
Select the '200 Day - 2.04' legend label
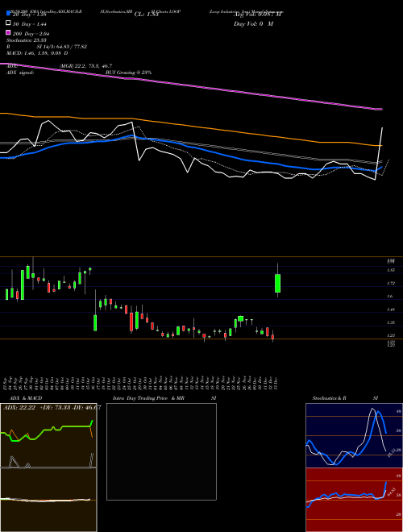coord(31,34)
